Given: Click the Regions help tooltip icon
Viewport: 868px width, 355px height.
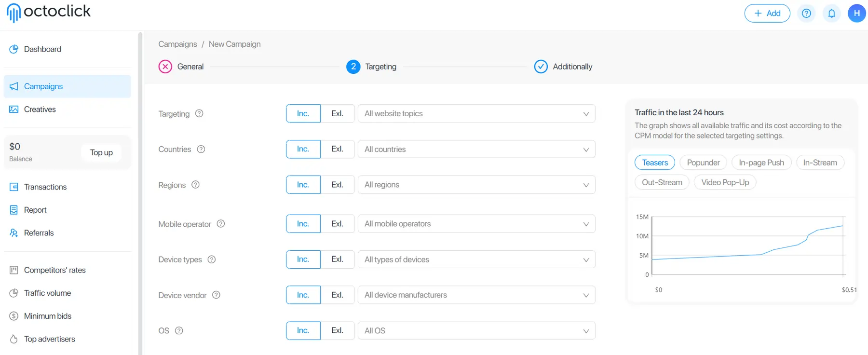Looking at the screenshot, I should [x=195, y=185].
